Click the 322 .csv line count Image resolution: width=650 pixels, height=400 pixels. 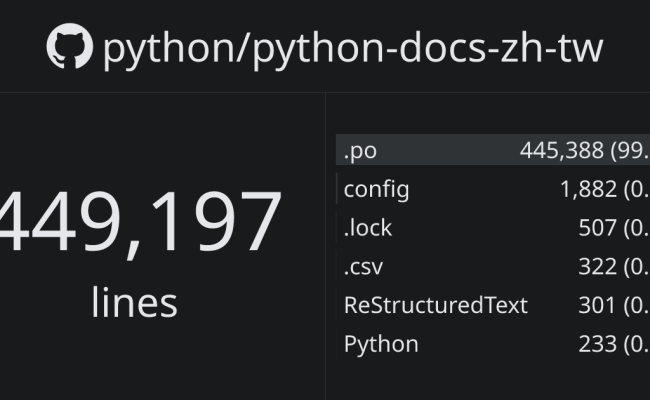pyautogui.click(x=597, y=267)
